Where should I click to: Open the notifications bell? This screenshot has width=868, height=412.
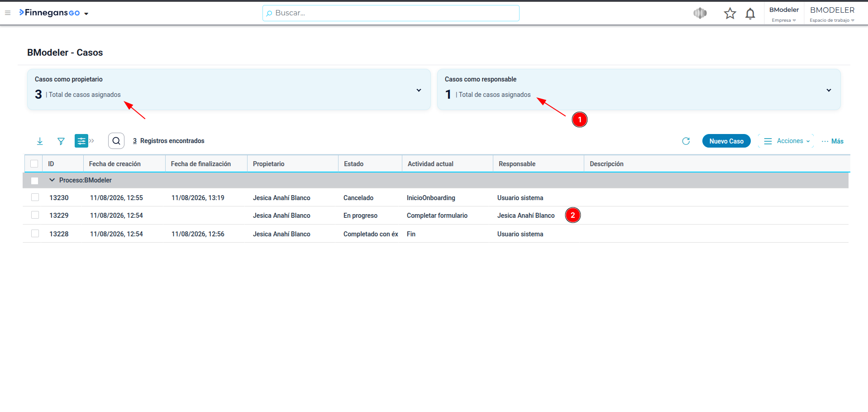click(750, 14)
